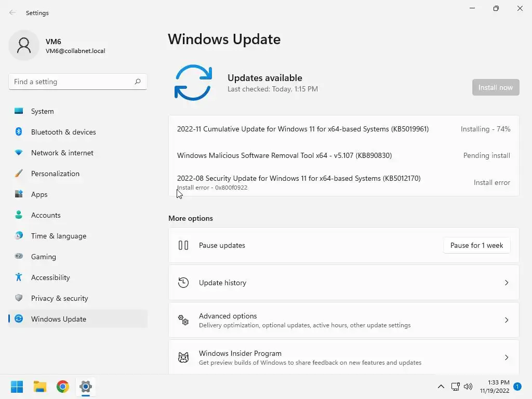Click the Pending install status text
This screenshot has height=399, width=532.
point(486,155)
